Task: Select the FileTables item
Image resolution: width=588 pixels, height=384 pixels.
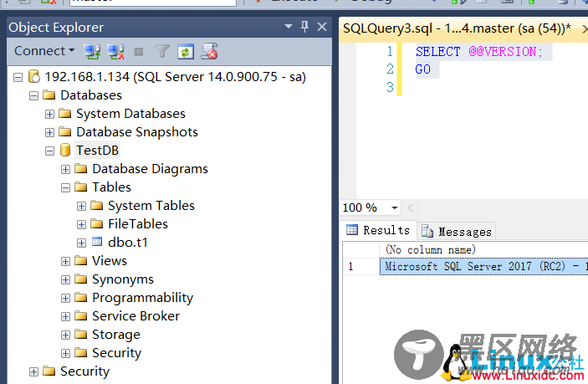Action: pyautogui.click(x=138, y=224)
